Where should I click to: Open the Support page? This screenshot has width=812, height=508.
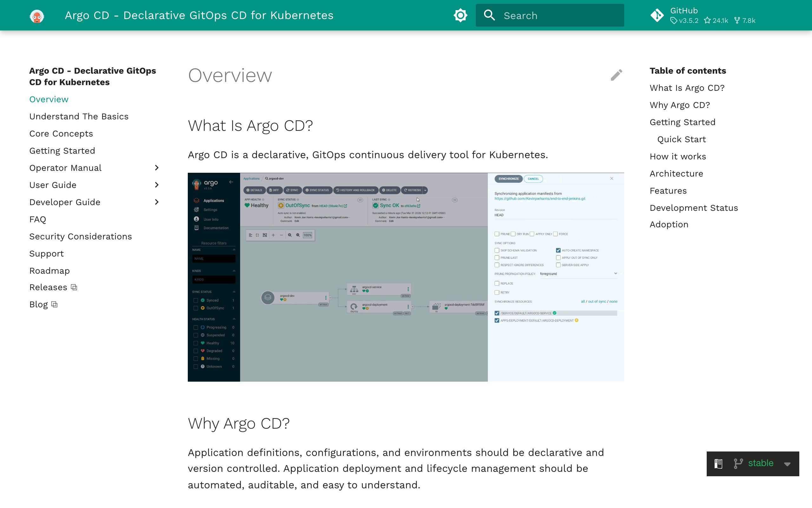coord(46,254)
